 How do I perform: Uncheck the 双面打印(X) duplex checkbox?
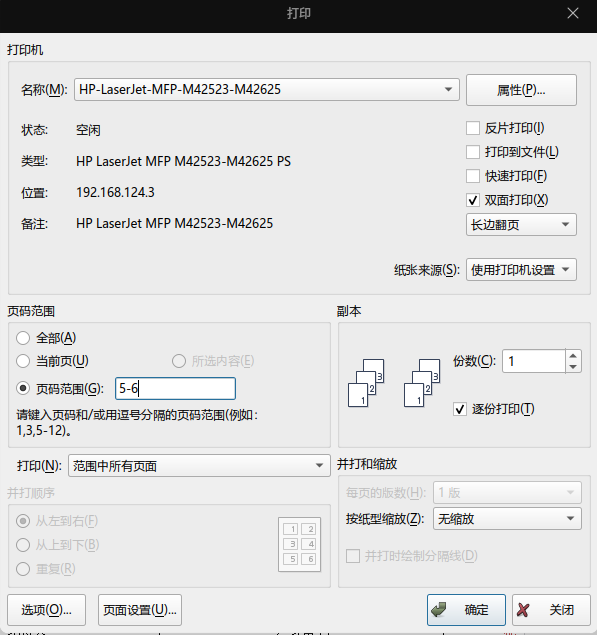coord(473,200)
